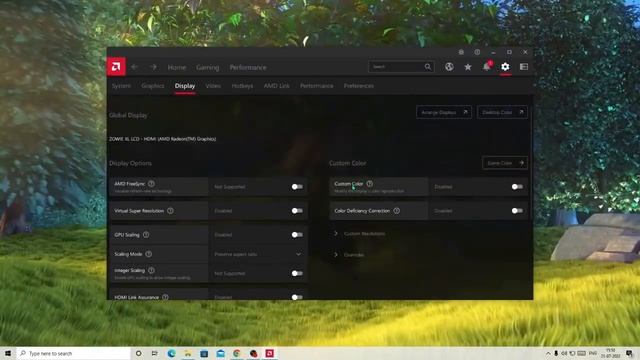Open the notifications bell

coord(487,67)
